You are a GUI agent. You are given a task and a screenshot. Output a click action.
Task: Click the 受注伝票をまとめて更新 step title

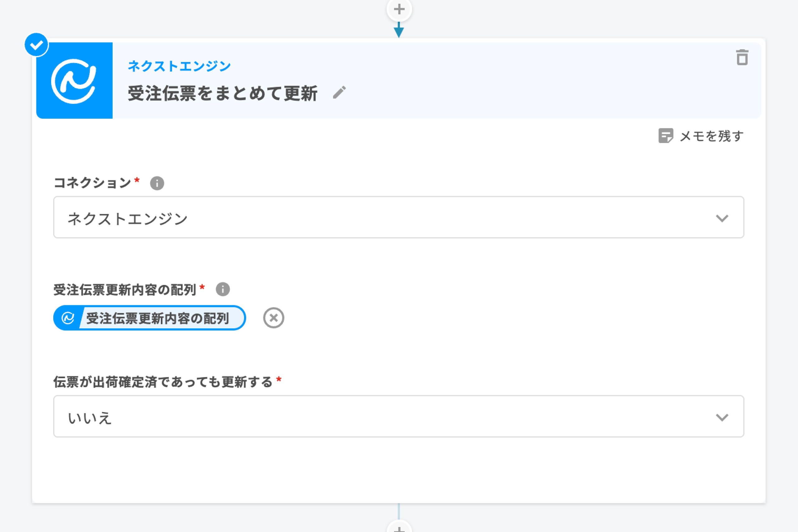tap(223, 93)
